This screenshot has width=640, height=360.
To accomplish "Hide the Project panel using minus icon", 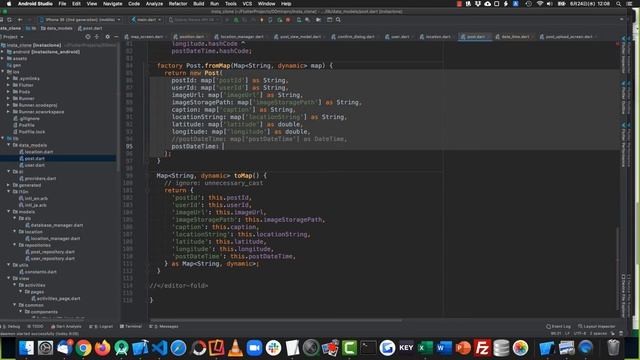I will [x=116, y=37].
